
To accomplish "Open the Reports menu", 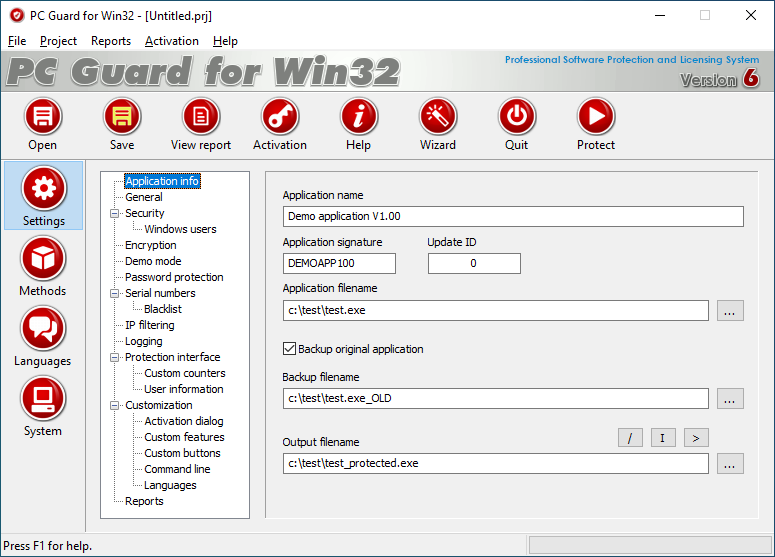I will [111, 41].
